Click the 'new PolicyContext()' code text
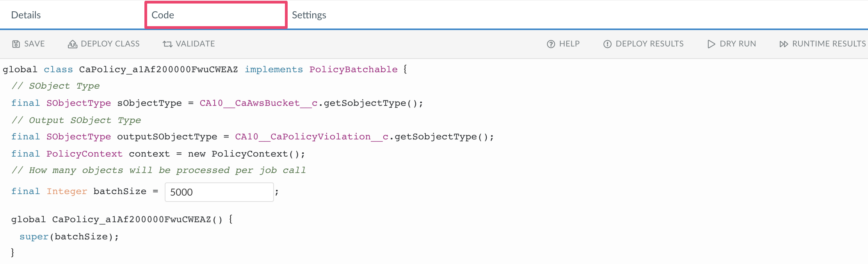Viewport: 868px width, 264px height. pyautogui.click(x=246, y=154)
